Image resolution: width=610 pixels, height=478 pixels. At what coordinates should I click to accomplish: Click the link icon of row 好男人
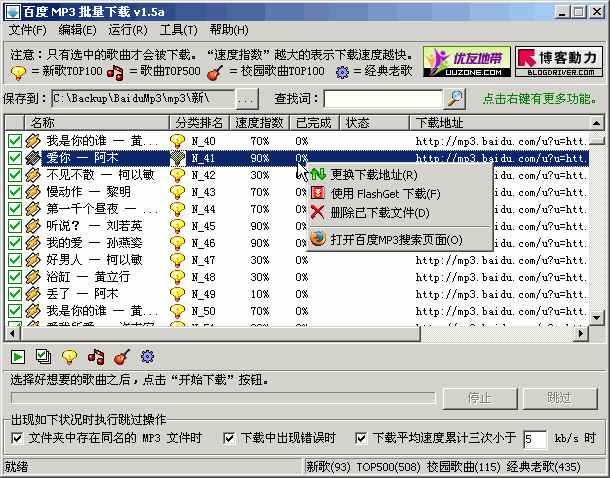pos(33,260)
